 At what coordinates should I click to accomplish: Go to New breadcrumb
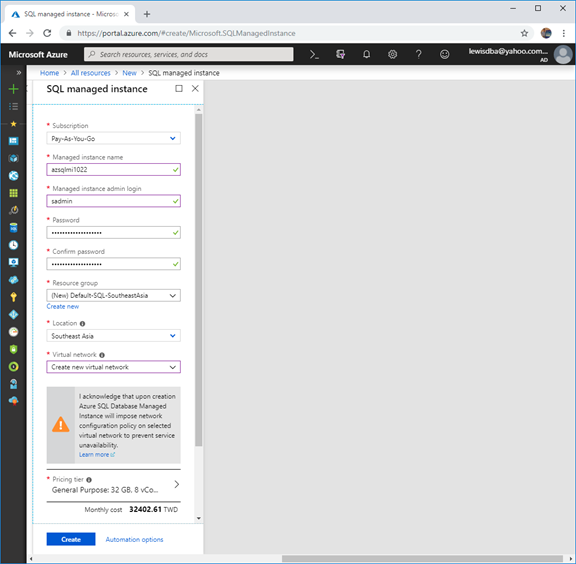[x=129, y=73]
